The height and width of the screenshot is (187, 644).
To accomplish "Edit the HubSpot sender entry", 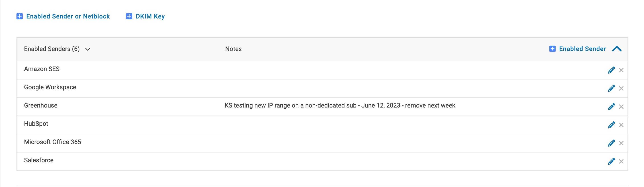I will click(x=611, y=125).
